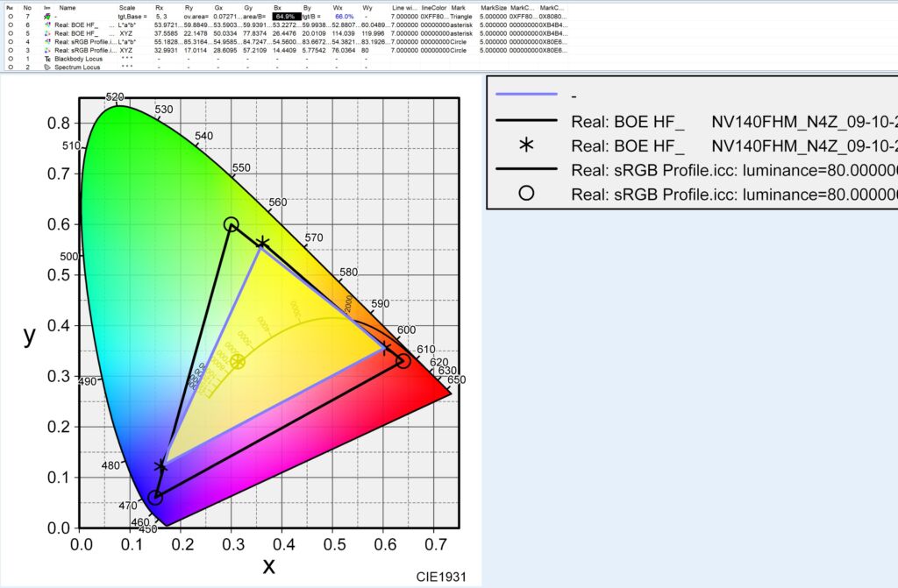Click the CIE1931 label under the chart
This screenshot has width=898, height=588.
[x=441, y=577]
